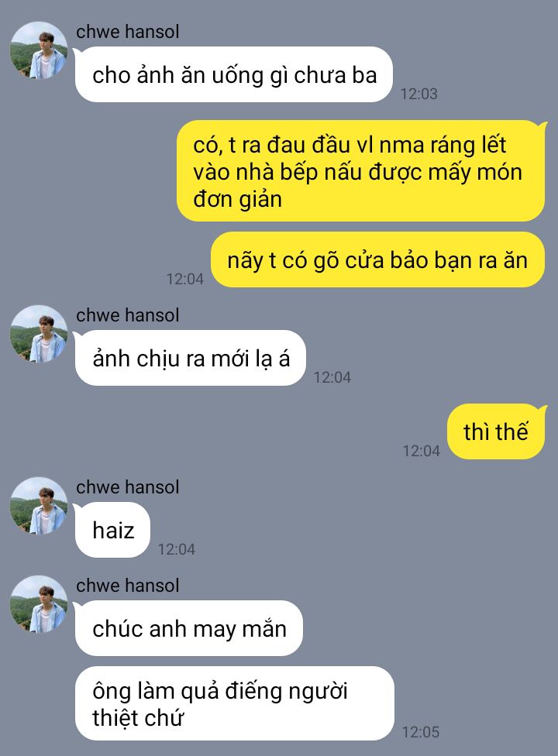The image size is (558, 756).
Task: Tap chwe hansol's avatar beside first message
Action: point(39,50)
